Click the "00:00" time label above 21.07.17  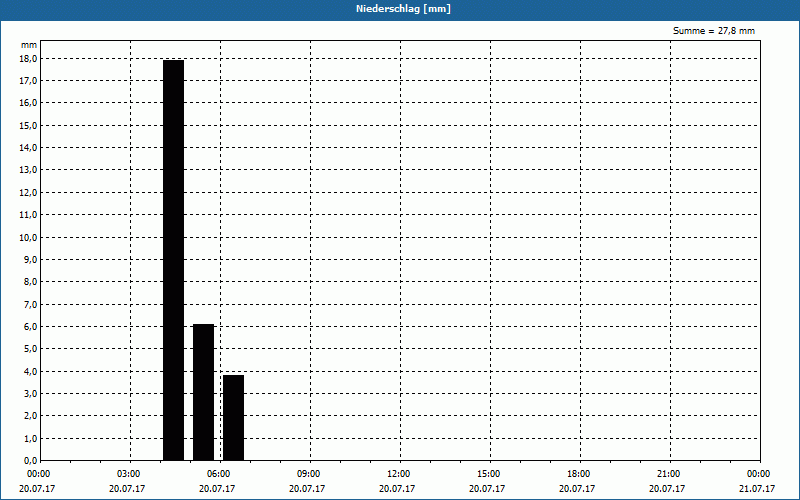coord(758,474)
